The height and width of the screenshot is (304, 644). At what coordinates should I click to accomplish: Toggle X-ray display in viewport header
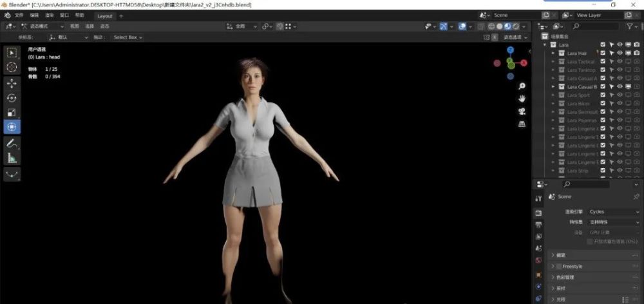coord(480,26)
